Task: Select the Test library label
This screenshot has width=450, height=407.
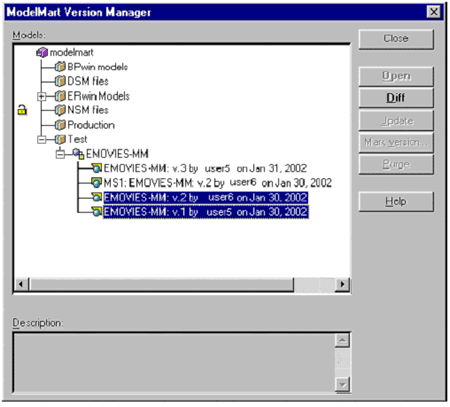Action: pos(77,139)
